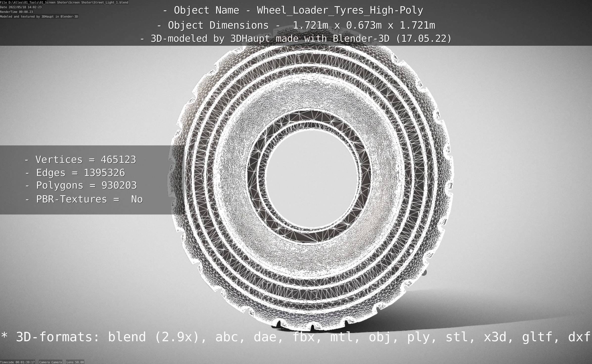Click the PBR-Textures = No line

click(84, 199)
